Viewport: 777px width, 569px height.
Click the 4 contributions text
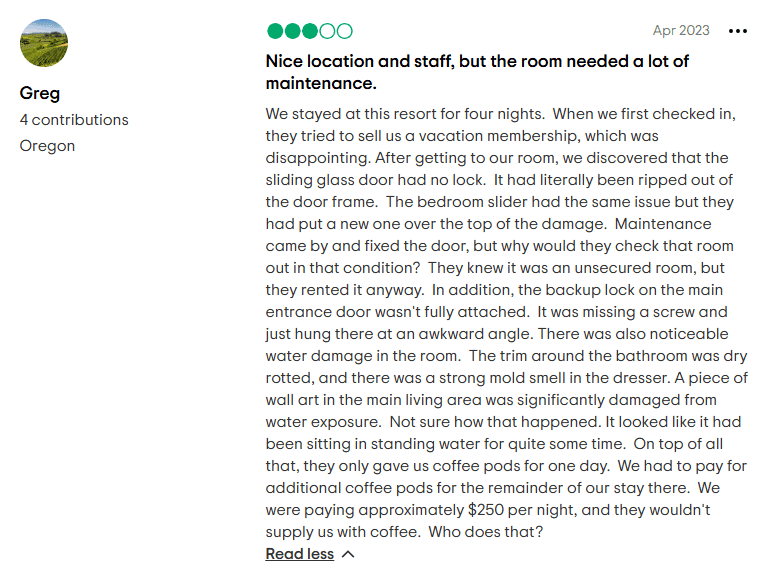74,120
